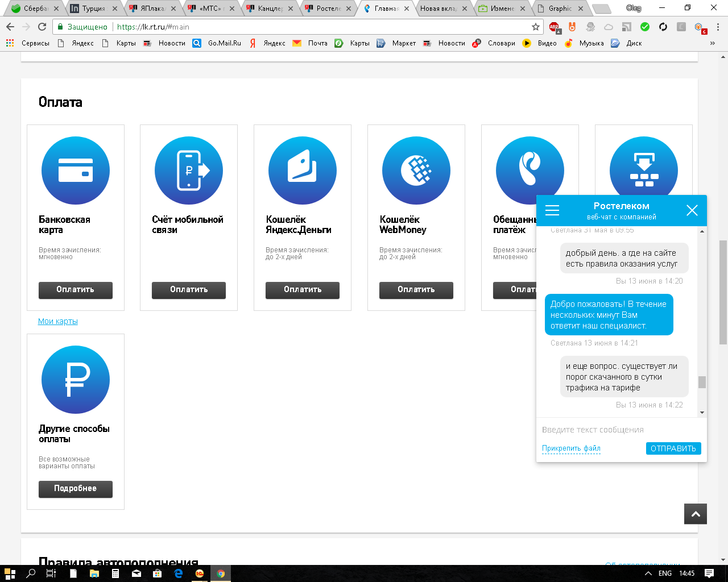Open the taskbar clock showing 14:45
Image resolution: width=728 pixels, height=582 pixels.
[x=687, y=573]
